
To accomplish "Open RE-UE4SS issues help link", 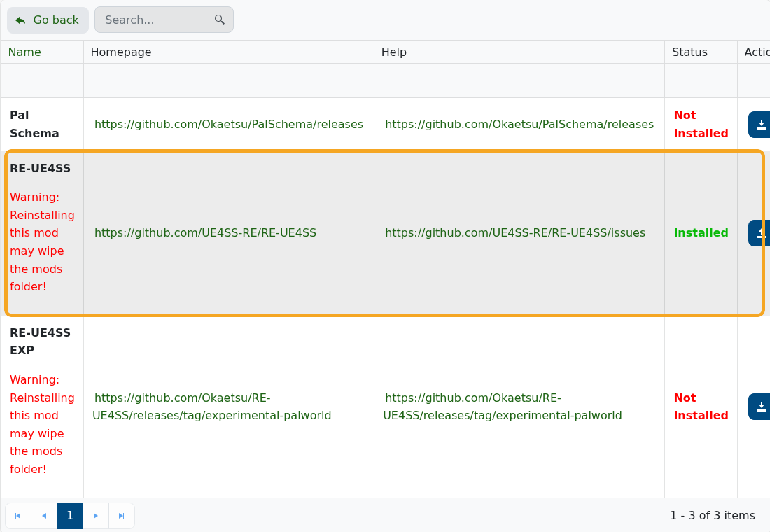I will tap(515, 233).
